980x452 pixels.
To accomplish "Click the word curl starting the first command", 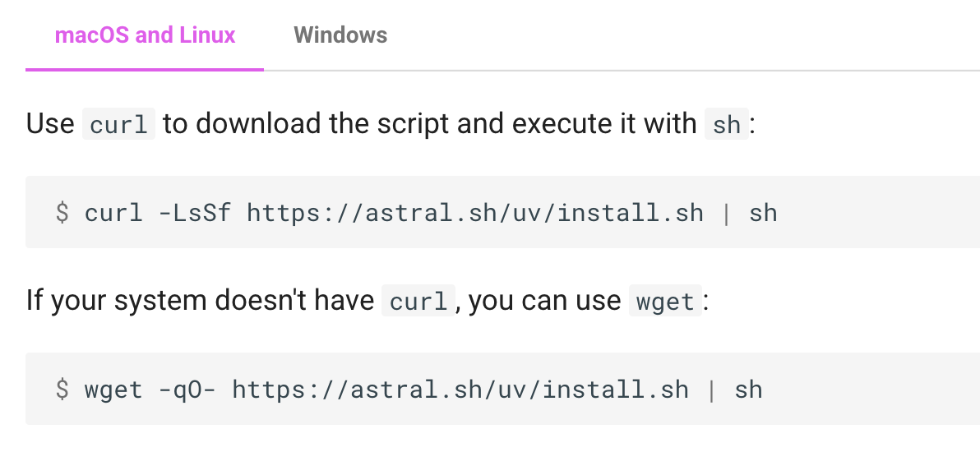I will 114,213.
